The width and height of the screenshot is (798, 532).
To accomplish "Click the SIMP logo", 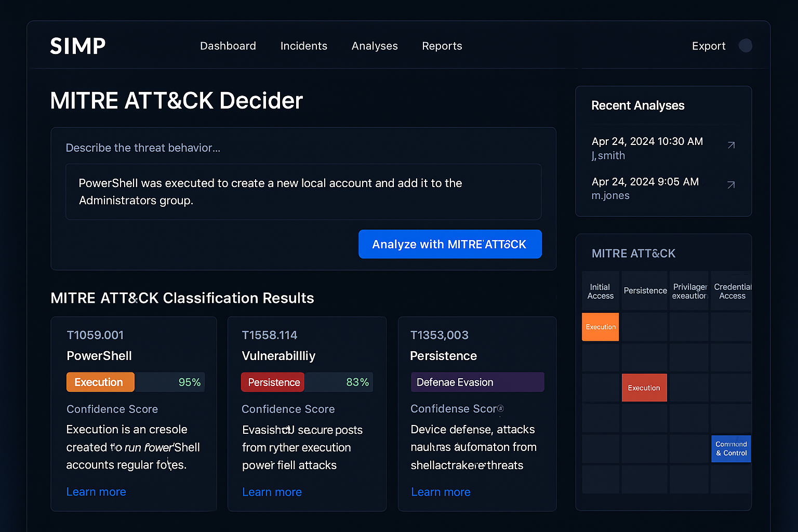I will [x=77, y=46].
